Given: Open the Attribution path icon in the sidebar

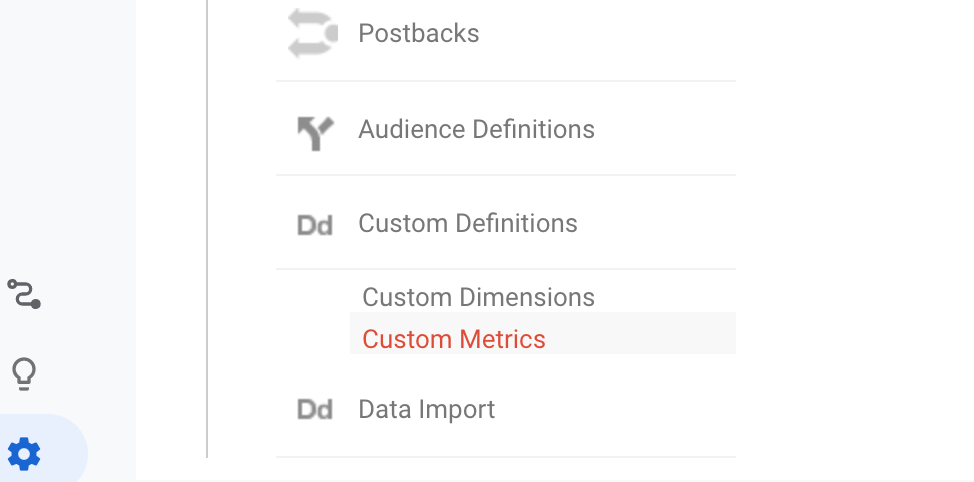Looking at the screenshot, I should pyautogui.click(x=24, y=294).
